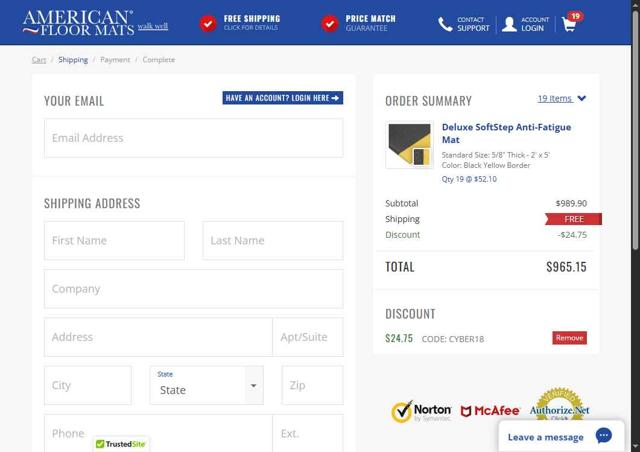Focus the Last Name field

point(273,240)
